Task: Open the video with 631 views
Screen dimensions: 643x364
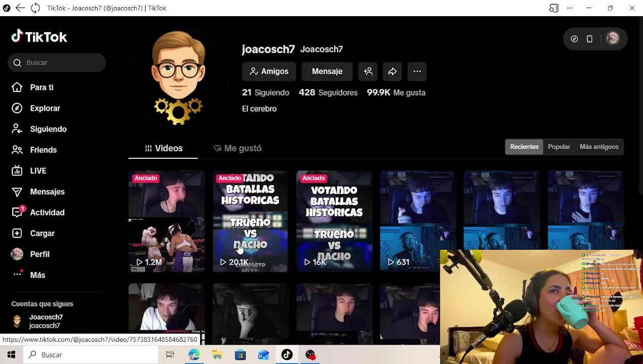Action: tap(418, 221)
